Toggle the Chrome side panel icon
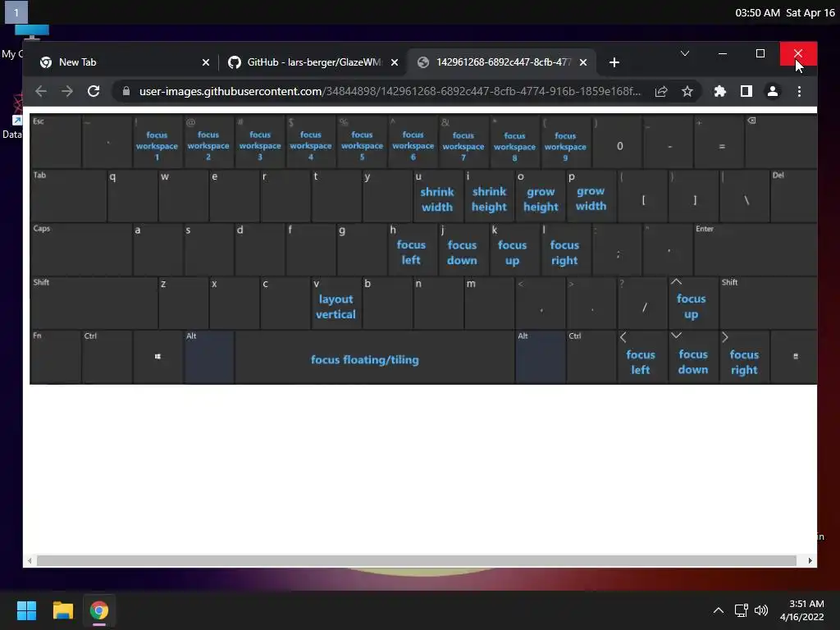 pos(746,92)
